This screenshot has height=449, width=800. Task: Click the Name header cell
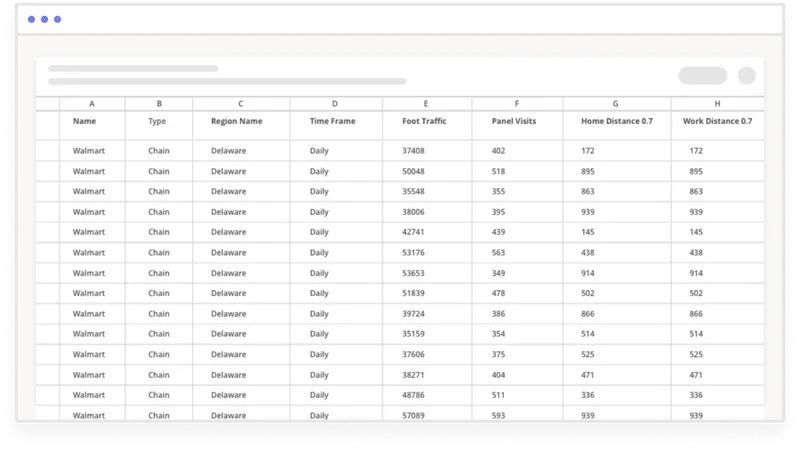click(x=92, y=125)
